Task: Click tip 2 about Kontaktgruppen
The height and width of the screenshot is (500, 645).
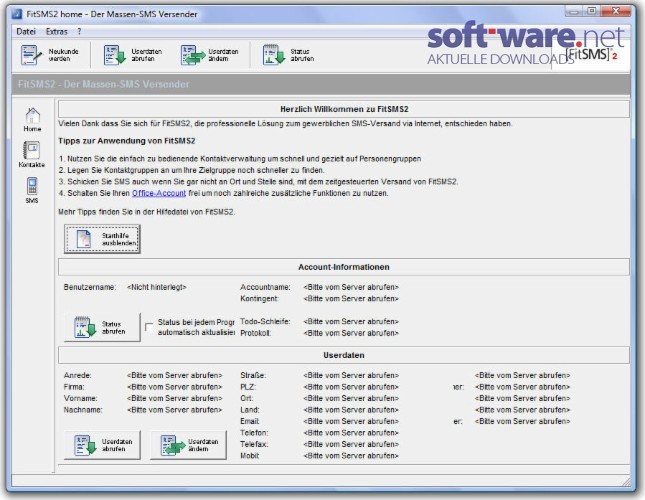Action: [x=191, y=170]
